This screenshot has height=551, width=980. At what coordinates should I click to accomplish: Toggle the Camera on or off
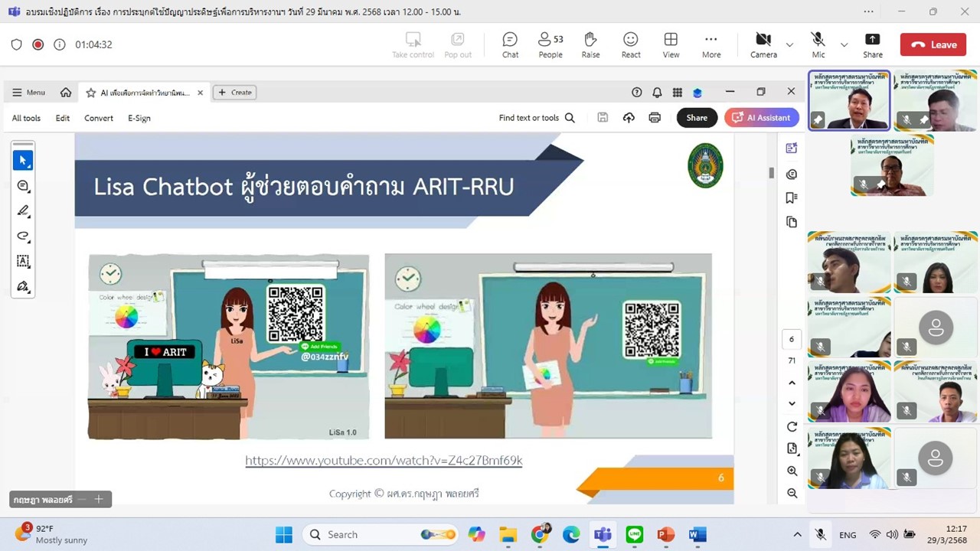763,44
